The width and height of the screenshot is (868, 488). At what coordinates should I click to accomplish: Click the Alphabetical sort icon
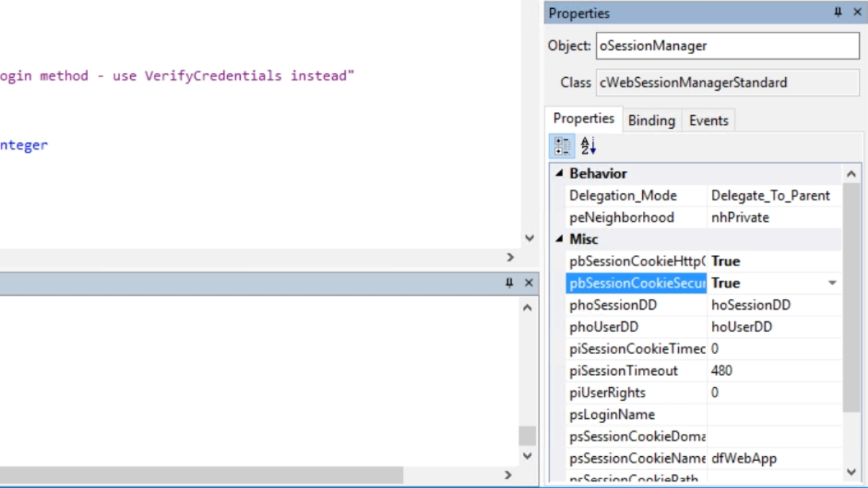(x=588, y=146)
